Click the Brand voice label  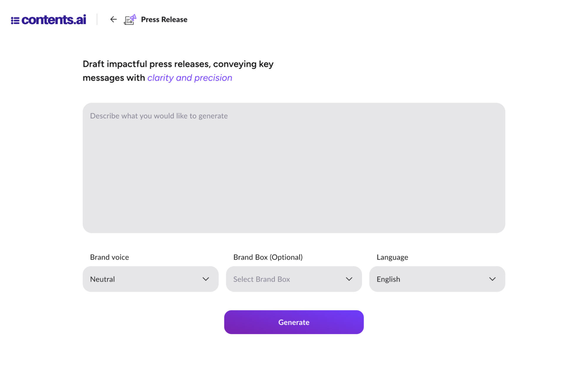pyautogui.click(x=109, y=257)
